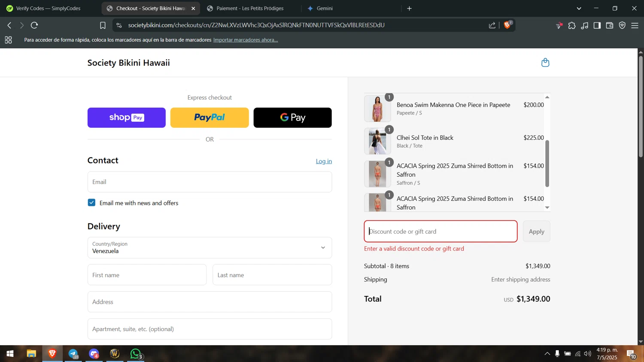Open the shopping bag cart icon
644x362 pixels.
pyautogui.click(x=545, y=63)
